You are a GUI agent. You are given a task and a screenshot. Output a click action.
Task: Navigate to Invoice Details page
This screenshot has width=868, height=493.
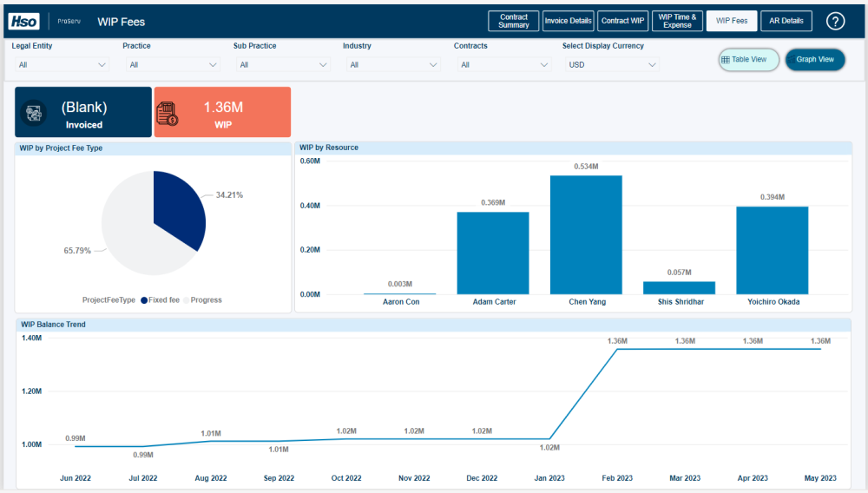tap(568, 21)
